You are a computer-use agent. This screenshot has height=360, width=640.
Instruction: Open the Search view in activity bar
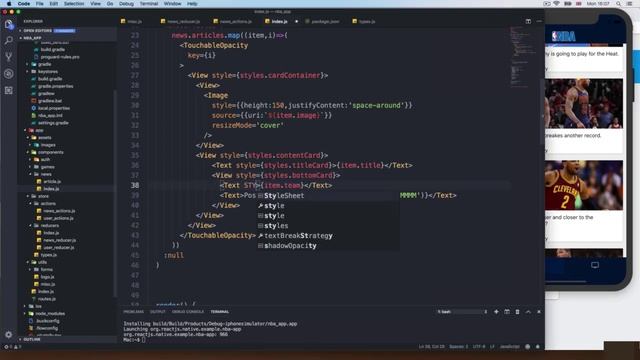coord(9,40)
